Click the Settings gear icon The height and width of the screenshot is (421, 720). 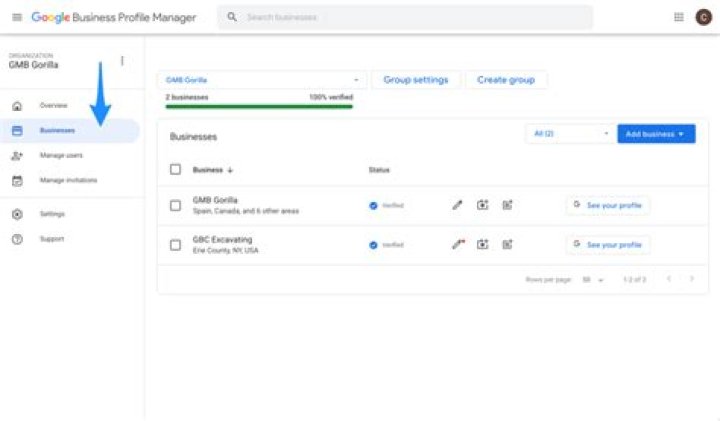(x=17, y=214)
